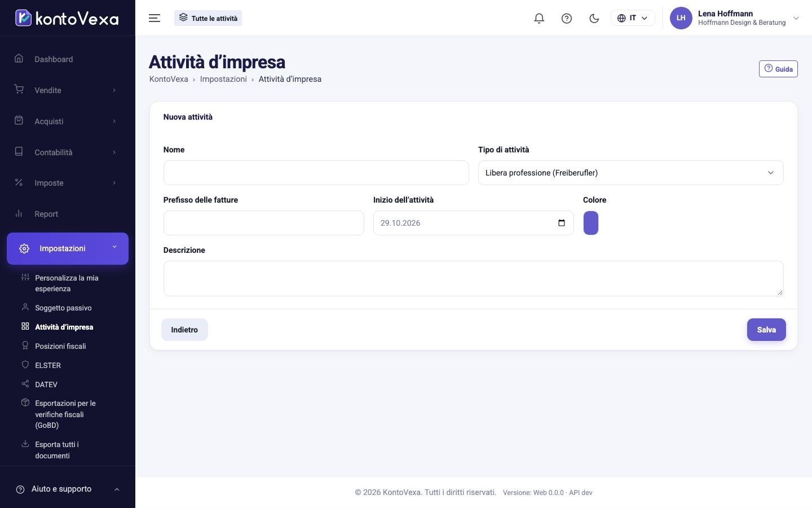Click the Indietro button
Screen dimensions: 812x508
click(184, 330)
